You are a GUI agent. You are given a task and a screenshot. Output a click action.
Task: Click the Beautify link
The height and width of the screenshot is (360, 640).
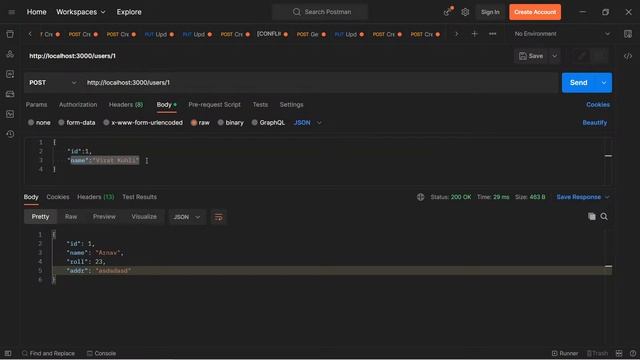(x=594, y=123)
